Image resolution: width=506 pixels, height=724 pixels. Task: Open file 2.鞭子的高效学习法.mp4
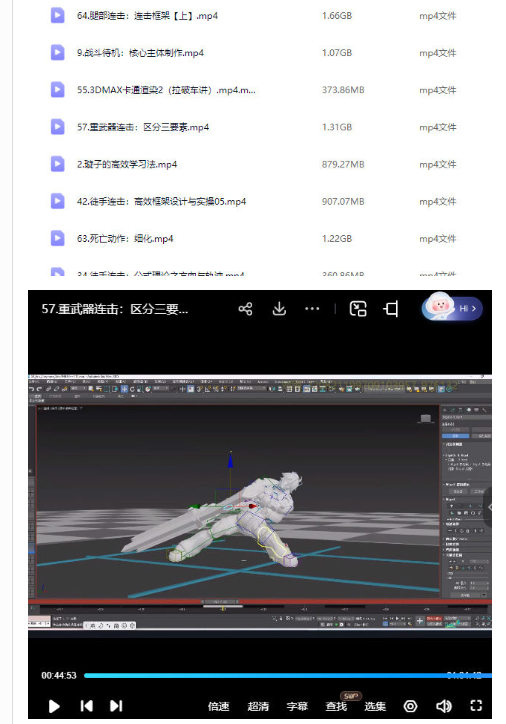tap(127, 164)
